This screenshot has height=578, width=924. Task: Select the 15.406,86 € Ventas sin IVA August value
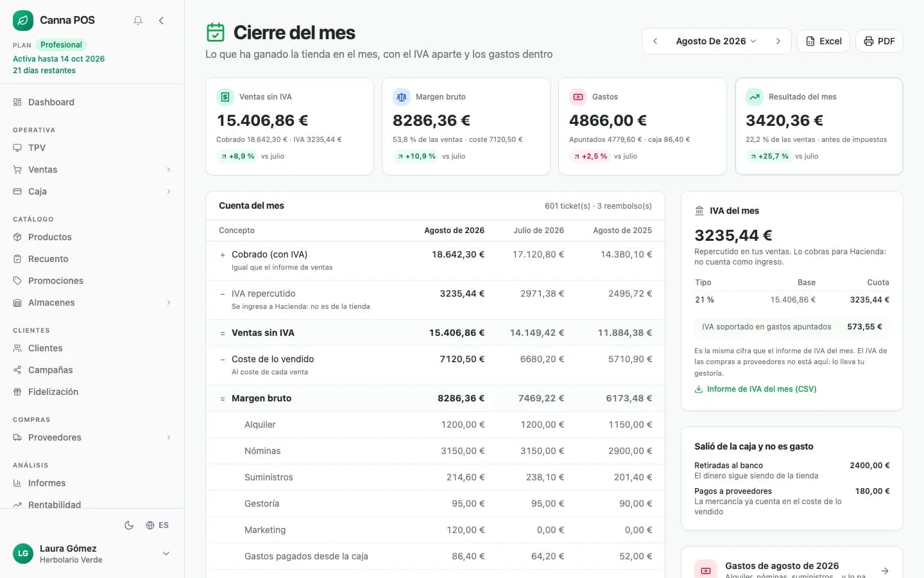pyautogui.click(x=457, y=333)
